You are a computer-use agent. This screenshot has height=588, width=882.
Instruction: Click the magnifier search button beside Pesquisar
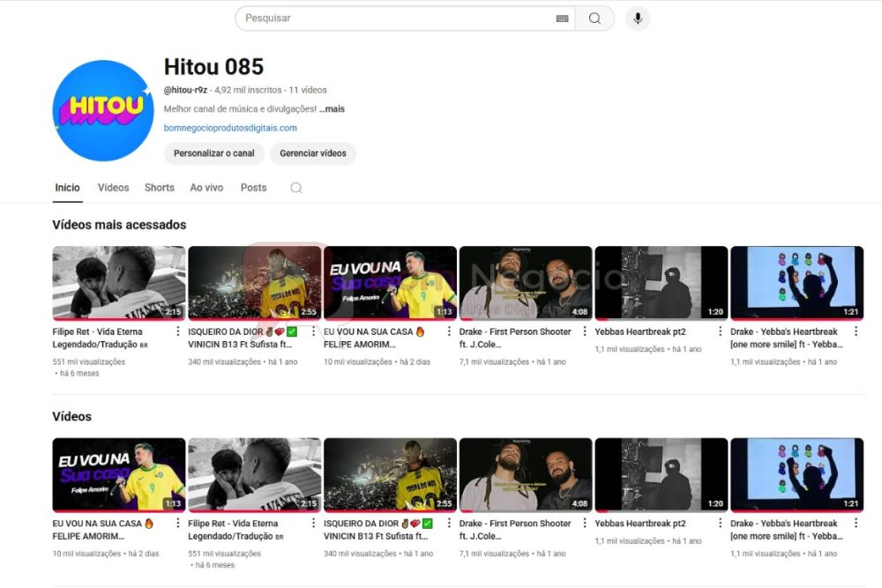(594, 19)
